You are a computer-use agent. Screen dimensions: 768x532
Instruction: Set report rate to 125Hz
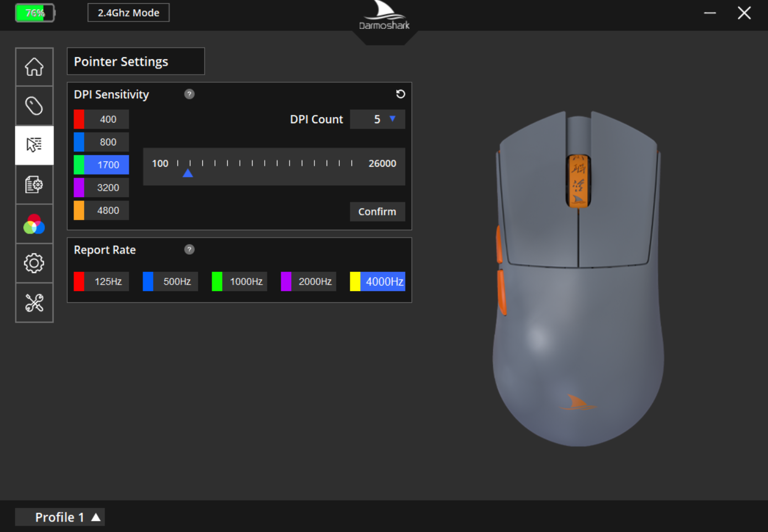101,282
